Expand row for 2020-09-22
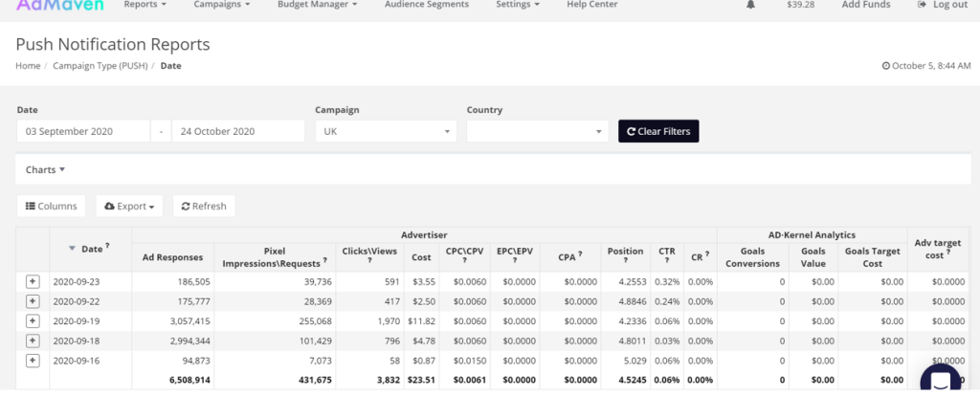 point(33,301)
